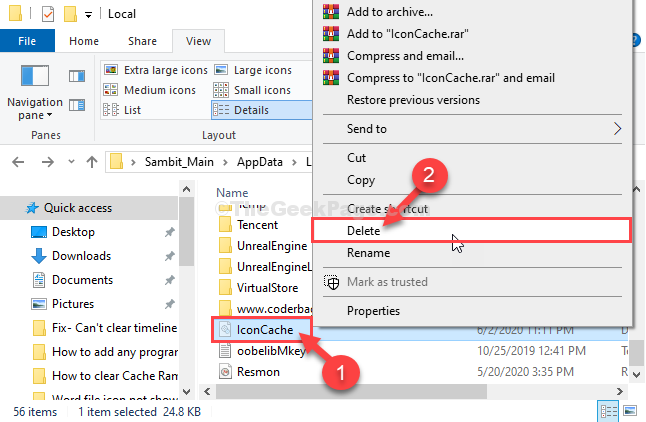Image resolution: width=646 pixels, height=422 pixels.
Task: Click the Up one level arrow
Action: point(91,162)
